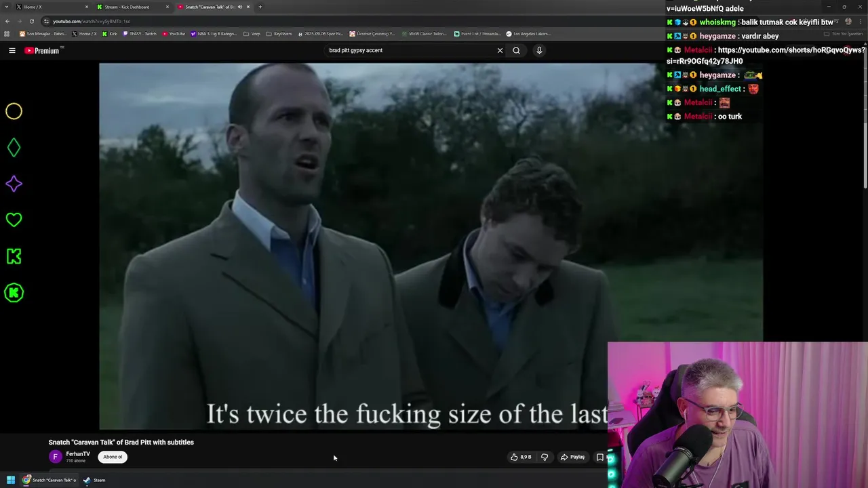The width and height of the screenshot is (868, 488).
Task: Click head_effect username in chat
Action: [x=720, y=89]
